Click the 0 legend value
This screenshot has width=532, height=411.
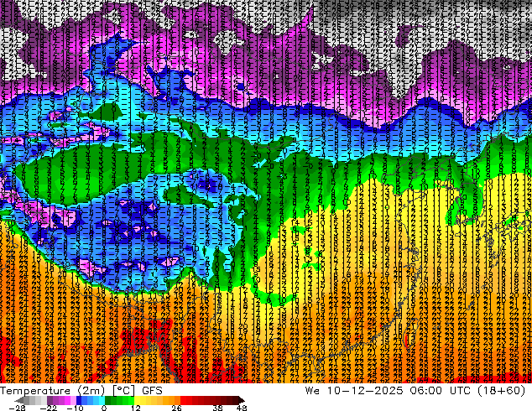(104, 408)
